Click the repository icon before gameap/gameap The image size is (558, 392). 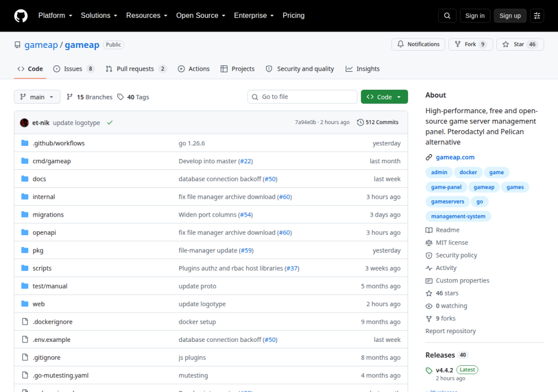pos(17,45)
